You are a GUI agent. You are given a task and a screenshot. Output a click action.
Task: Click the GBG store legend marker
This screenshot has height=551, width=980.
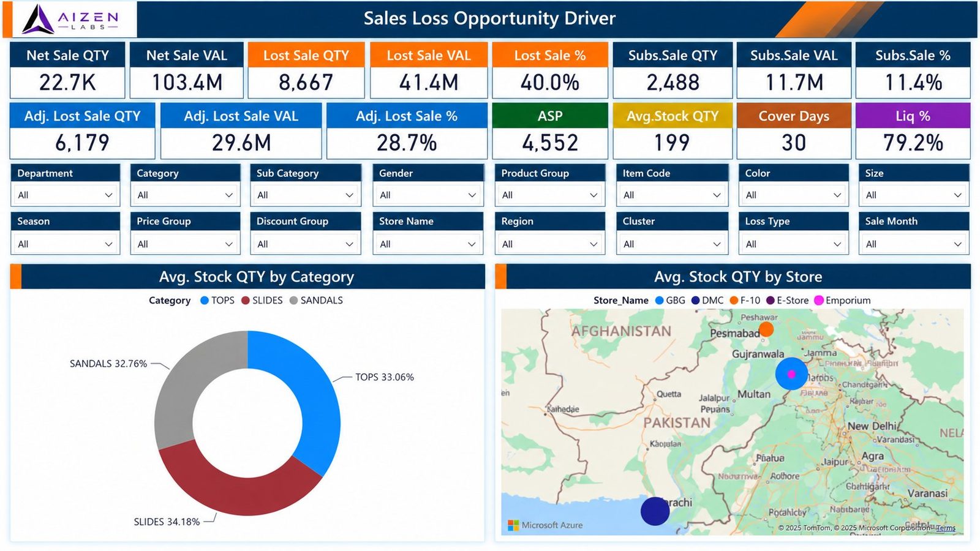point(660,301)
